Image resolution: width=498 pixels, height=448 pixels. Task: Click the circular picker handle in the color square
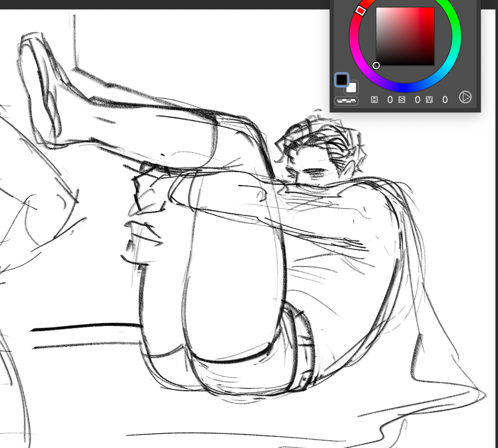(376, 66)
